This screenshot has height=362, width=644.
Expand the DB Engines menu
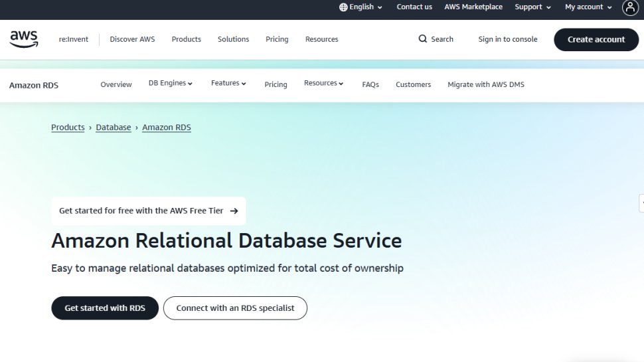(x=171, y=84)
